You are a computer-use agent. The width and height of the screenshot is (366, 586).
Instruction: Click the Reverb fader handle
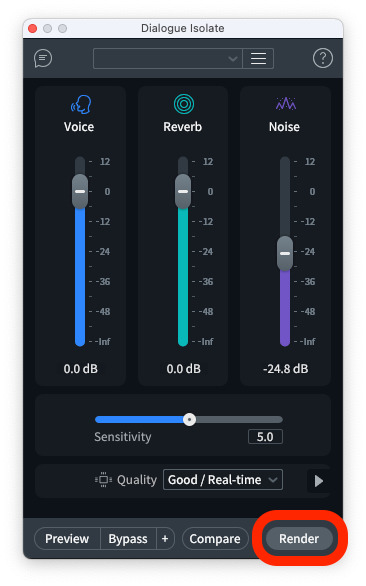pos(183,191)
